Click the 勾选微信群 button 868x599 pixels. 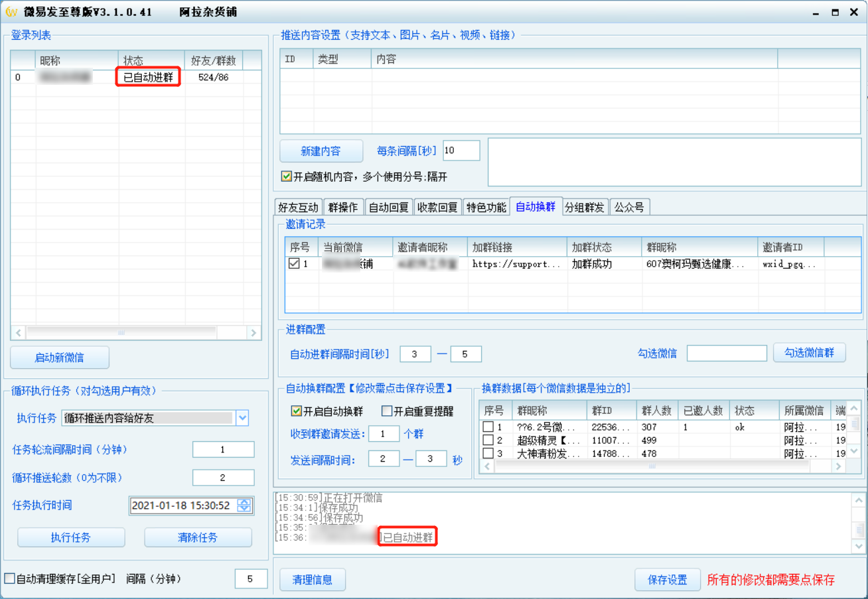[x=810, y=353]
